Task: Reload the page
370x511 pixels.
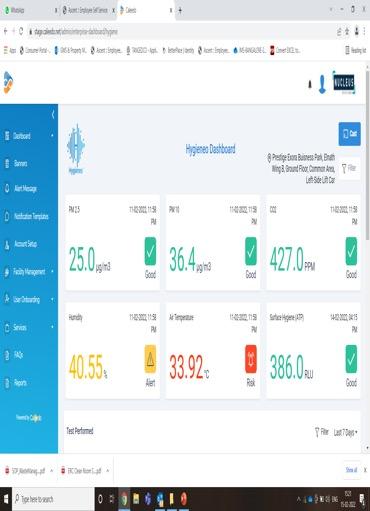Action: [x=21, y=31]
